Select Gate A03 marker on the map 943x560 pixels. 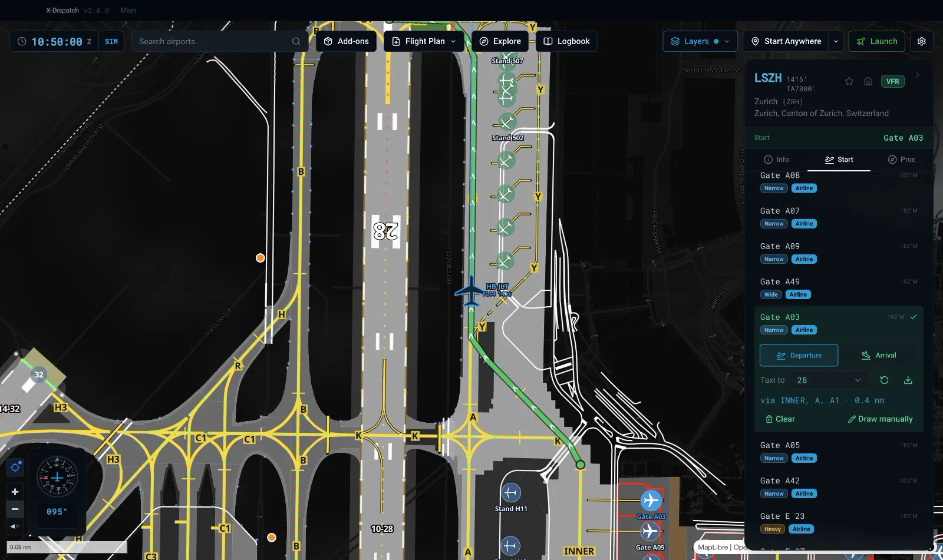tap(651, 501)
